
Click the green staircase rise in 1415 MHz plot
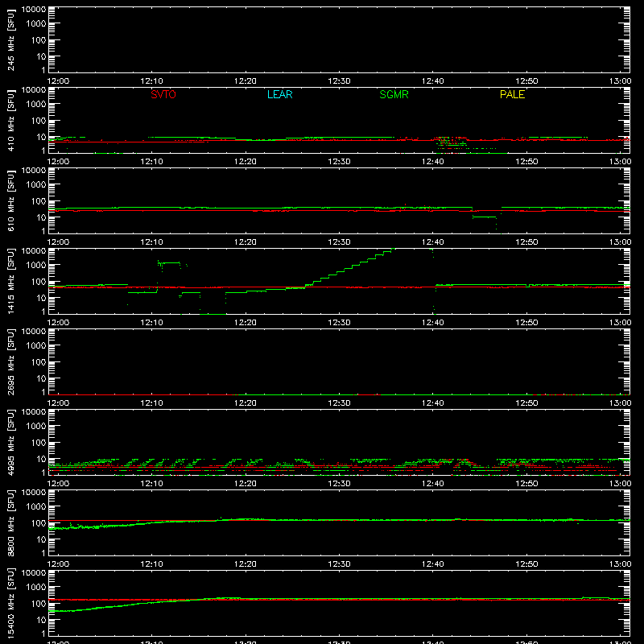pyautogui.click(x=349, y=268)
